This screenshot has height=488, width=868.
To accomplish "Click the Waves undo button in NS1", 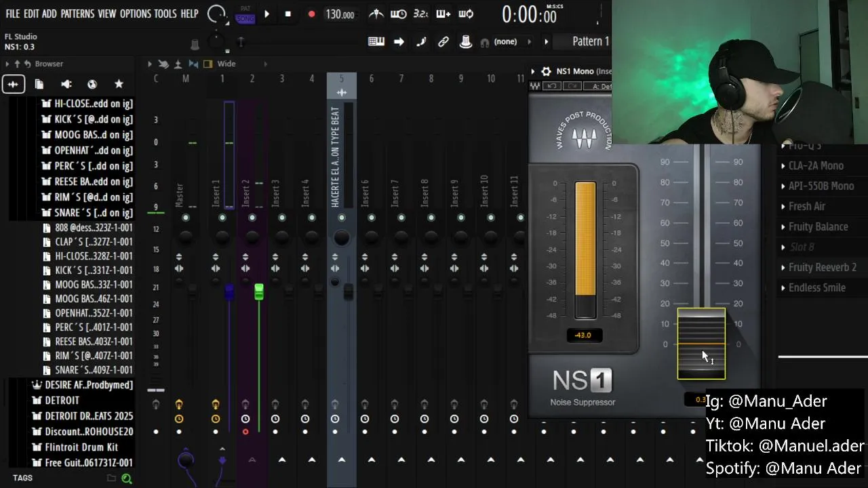I will (x=553, y=86).
